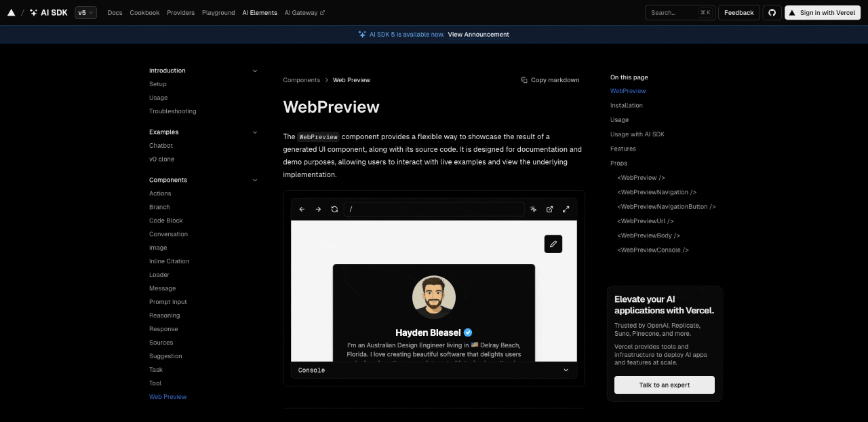Click the forward arrow in the web preview
Viewport: 868px width, 422px height.
click(318, 209)
